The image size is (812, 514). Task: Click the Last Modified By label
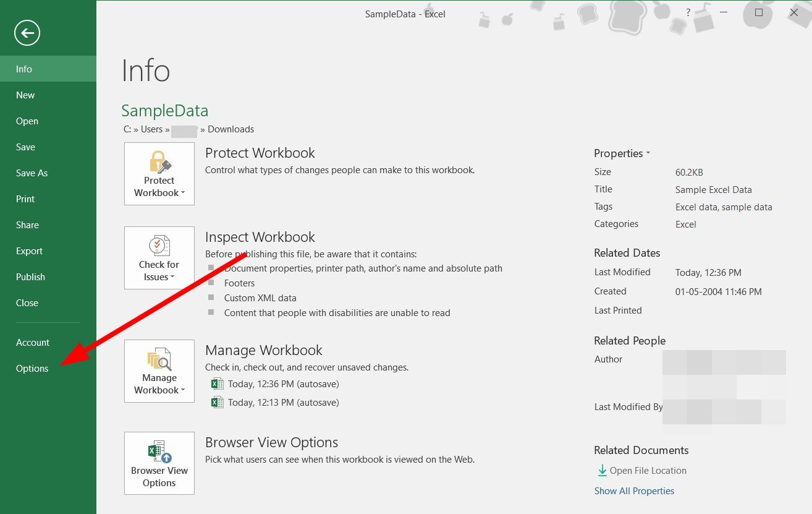tap(628, 407)
